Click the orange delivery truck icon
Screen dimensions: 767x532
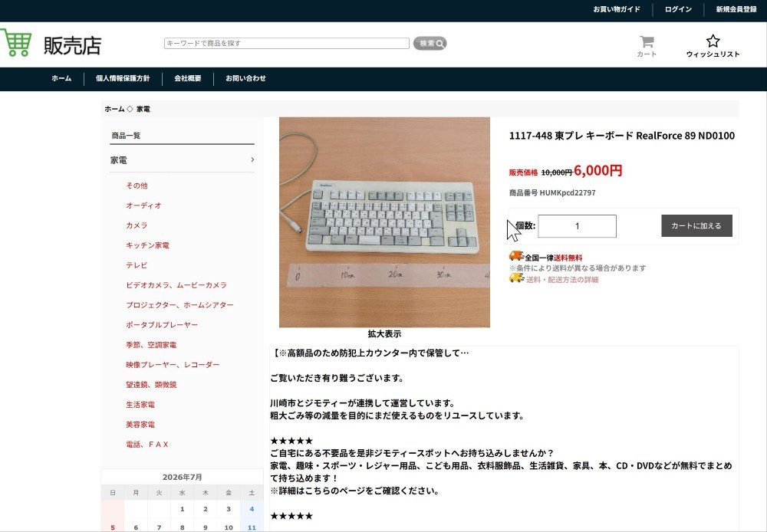(x=516, y=256)
